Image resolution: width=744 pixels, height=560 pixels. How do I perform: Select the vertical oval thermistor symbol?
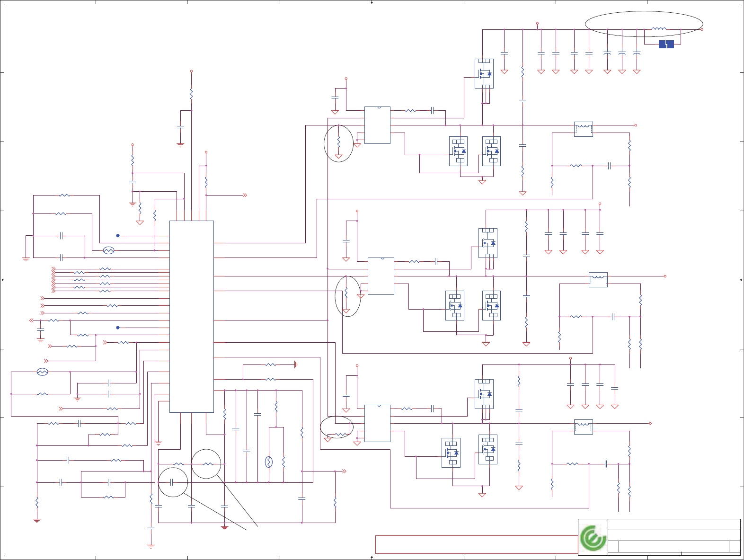click(x=269, y=462)
